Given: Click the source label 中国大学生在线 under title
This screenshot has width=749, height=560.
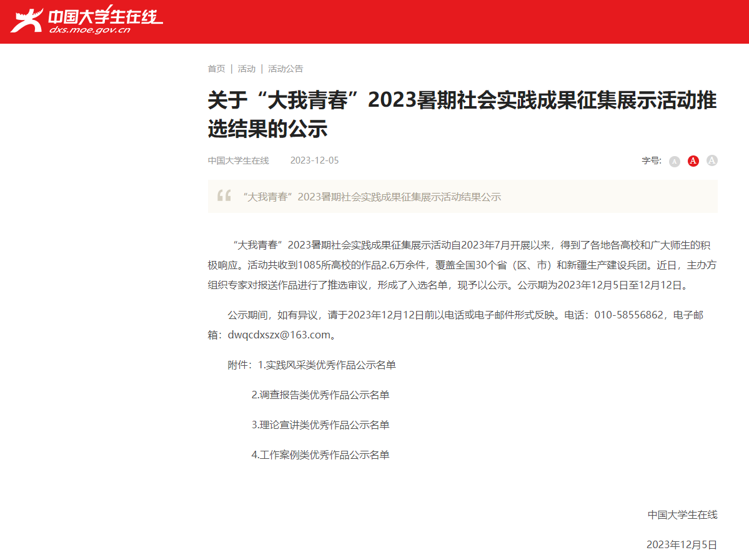Looking at the screenshot, I should click(x=239, y=161).
